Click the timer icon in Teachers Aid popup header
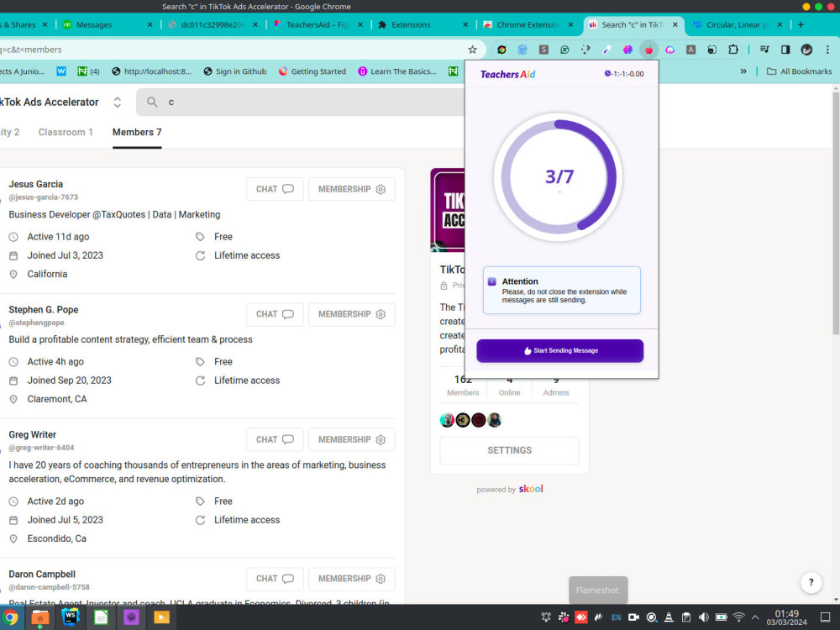 pos(607,73)
